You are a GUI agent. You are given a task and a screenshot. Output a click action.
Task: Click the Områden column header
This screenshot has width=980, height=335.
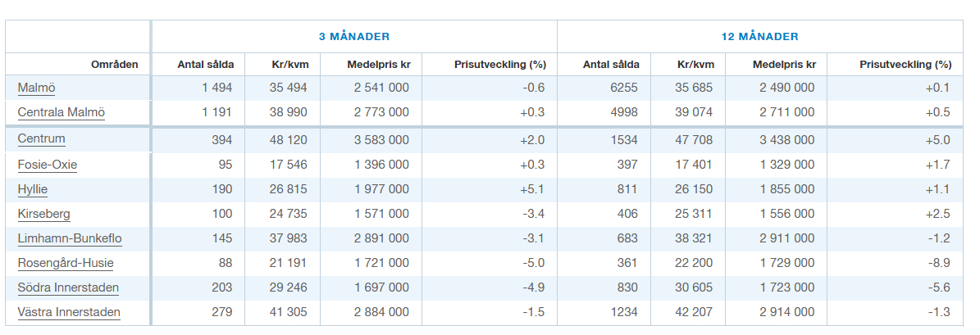click(x=116, y=65)
